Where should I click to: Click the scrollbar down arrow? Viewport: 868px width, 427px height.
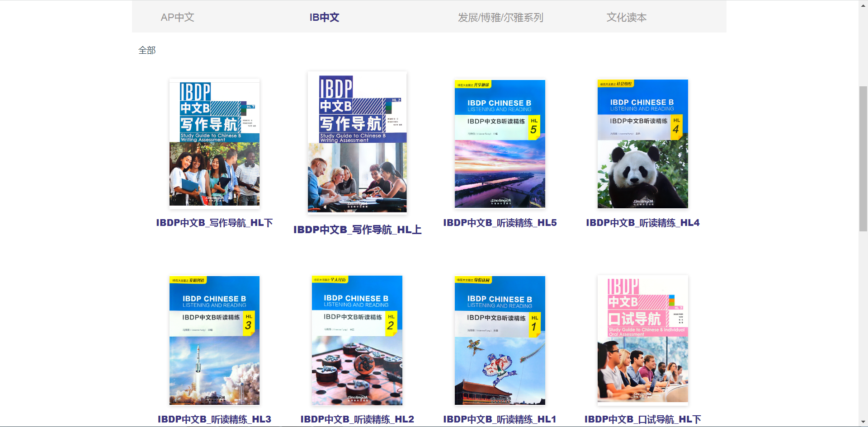tap(863, 422)
